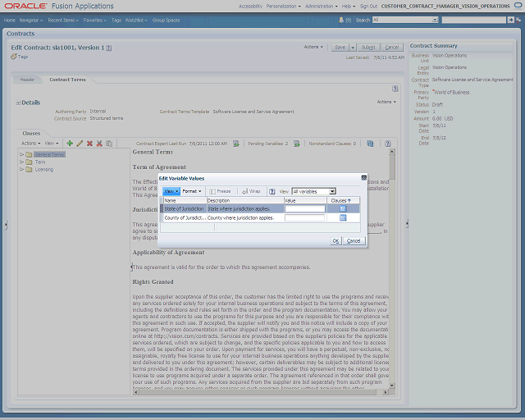Open help icon in Clauses toolbar
This screenshot has width=525, height=420.
[x=387, y=144]
